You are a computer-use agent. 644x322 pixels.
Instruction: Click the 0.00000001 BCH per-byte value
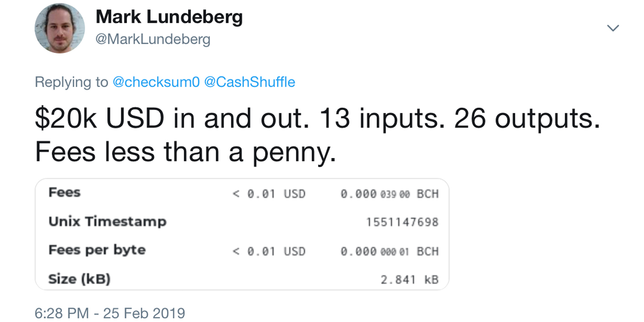click(391, 251)
